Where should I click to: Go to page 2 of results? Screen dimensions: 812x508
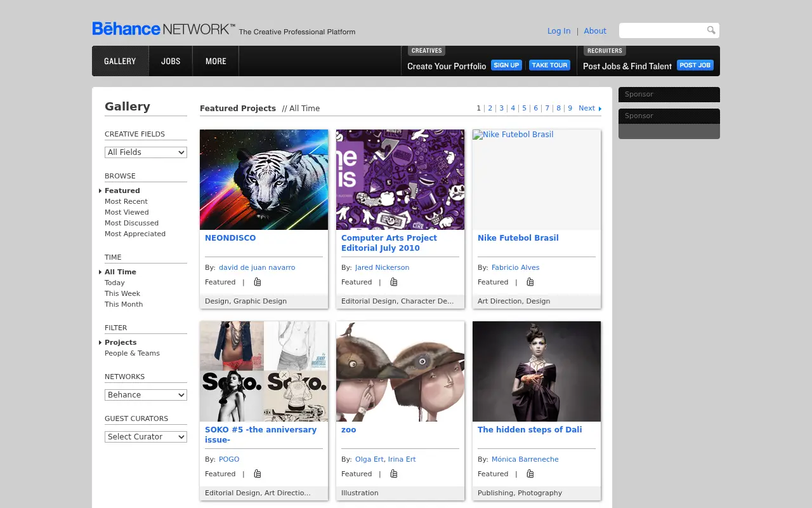tap(490, 108)
